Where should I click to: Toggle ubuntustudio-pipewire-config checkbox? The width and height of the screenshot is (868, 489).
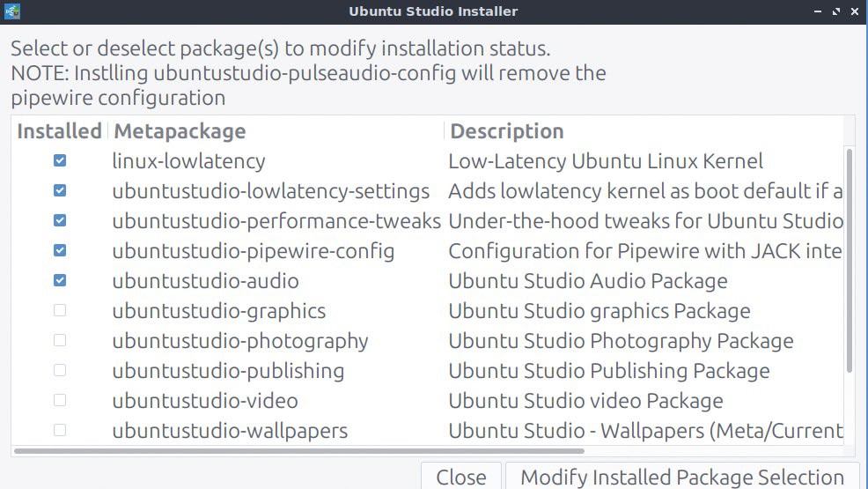point(60,250)
